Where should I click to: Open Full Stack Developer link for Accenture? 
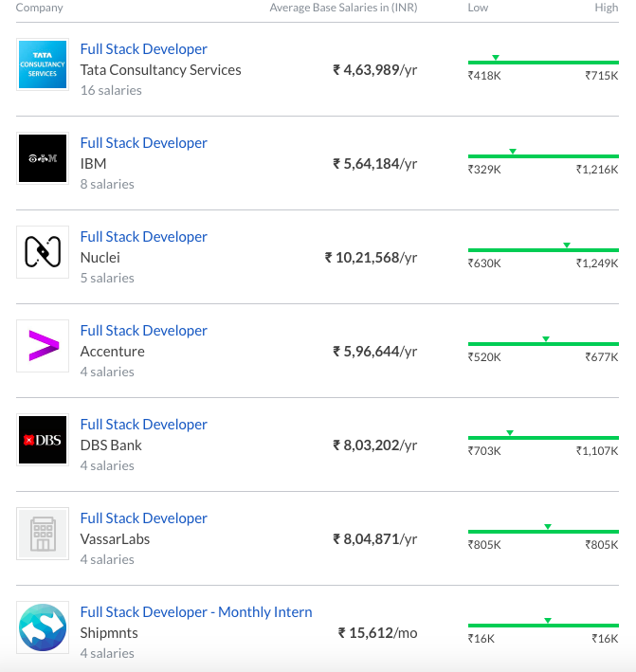tap(143, 331)
